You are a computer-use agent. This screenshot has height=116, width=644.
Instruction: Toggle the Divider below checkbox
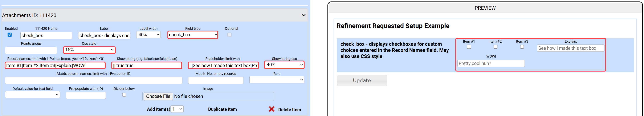(x=124, y=95)
